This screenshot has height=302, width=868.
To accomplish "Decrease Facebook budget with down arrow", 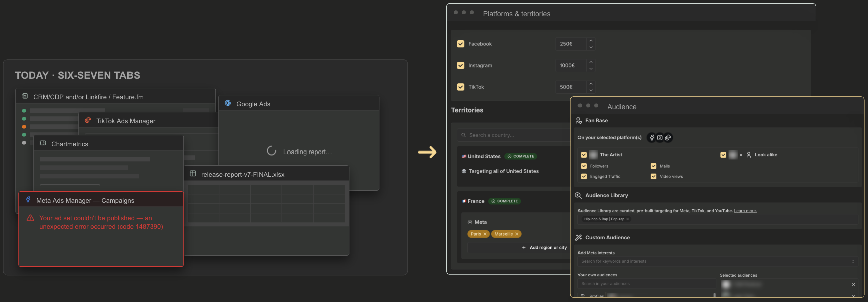I will coord(591,47).
